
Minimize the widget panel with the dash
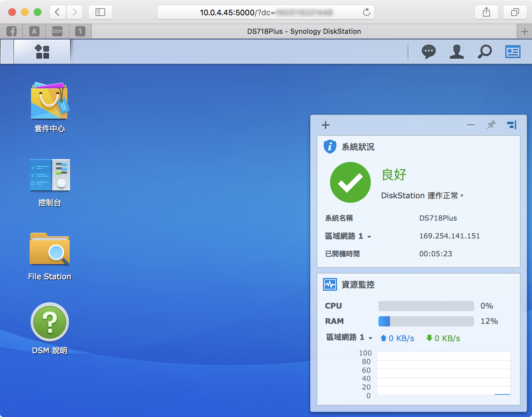tap(471, 125)
